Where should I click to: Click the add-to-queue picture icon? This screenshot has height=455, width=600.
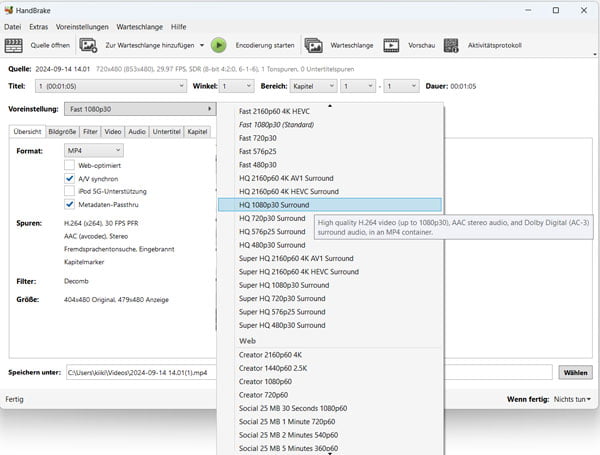(88, 45)
